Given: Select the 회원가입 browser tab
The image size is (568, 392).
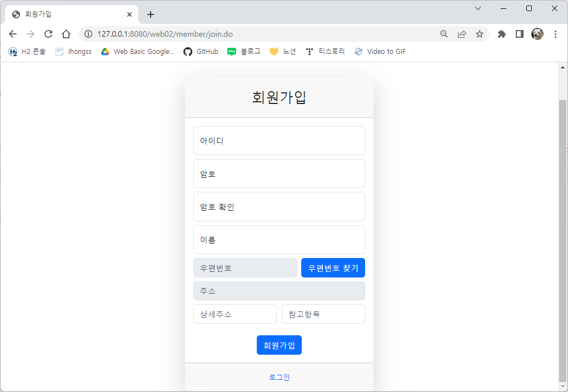Looking at the screenshot, I should point(72,14).
